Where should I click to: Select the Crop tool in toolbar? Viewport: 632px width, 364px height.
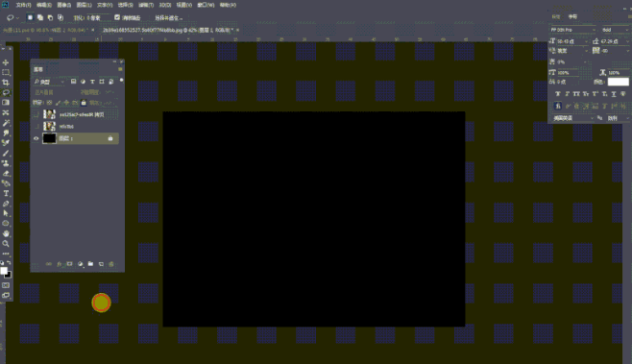click(6, 83)
